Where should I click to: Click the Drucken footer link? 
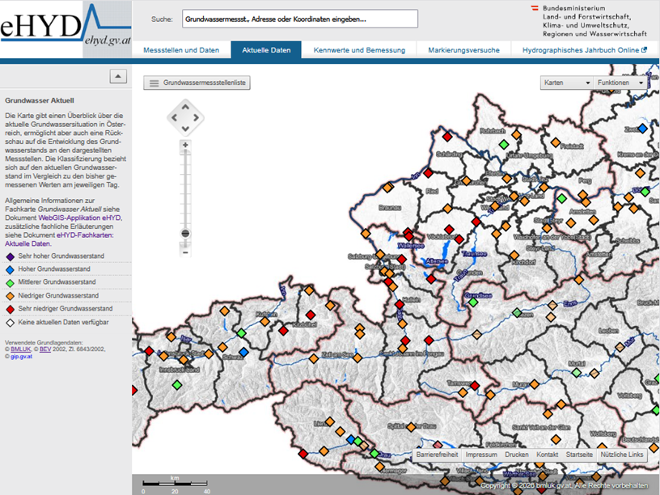point(517,454)
